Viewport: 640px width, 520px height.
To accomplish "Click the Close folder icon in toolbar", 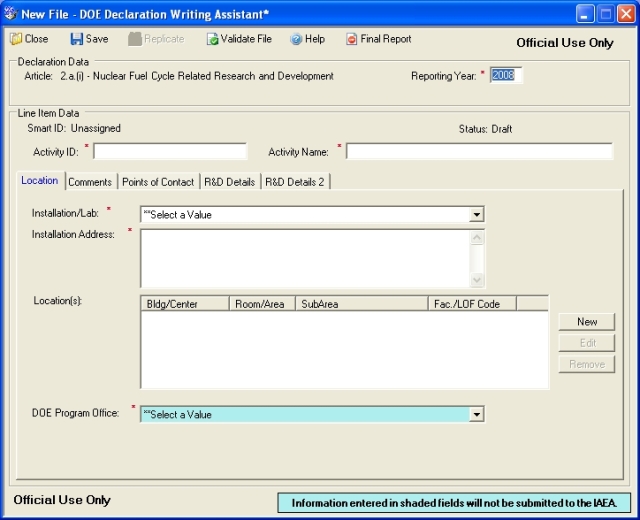I will pyautogui.click(x=16, y=39).
